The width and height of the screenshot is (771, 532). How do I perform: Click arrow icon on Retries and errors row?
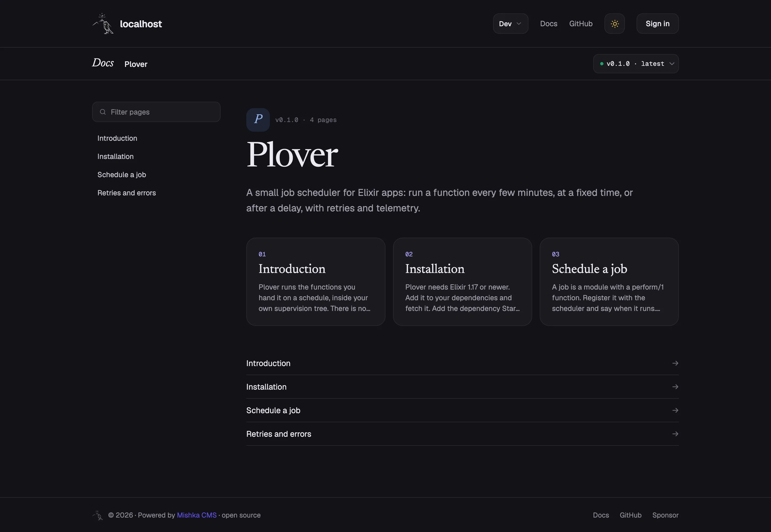click(x=675, y=434)
